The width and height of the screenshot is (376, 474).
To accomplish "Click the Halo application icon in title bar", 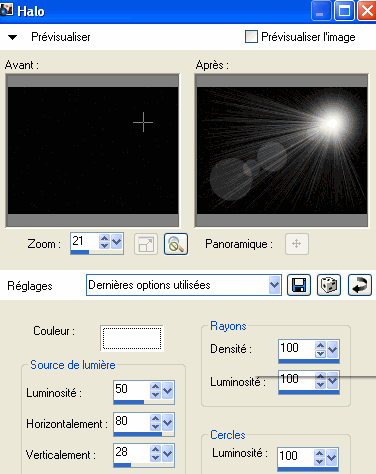I will pos(7,10).
